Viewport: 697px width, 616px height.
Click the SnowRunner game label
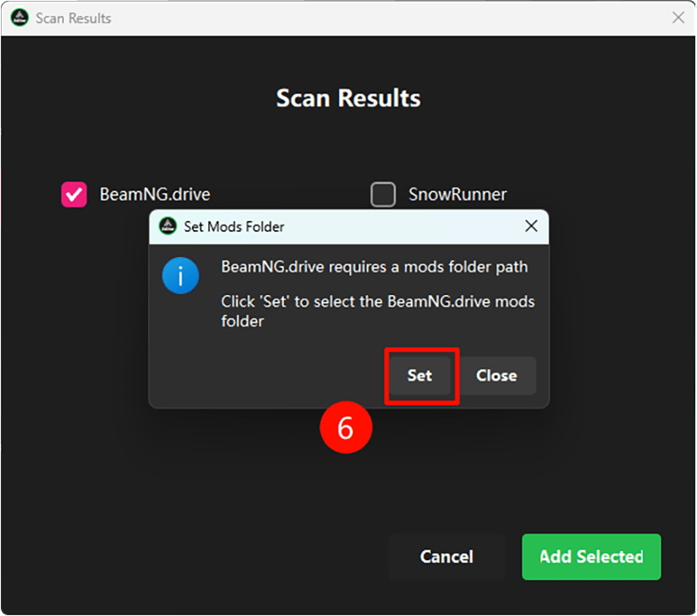pyautogui.click(x=458, y=195)
